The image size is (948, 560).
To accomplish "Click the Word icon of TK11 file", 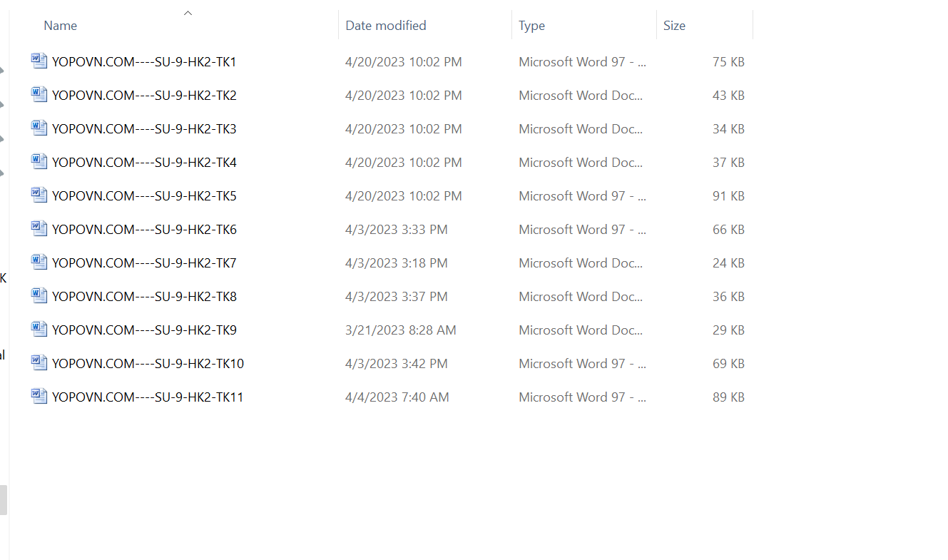I will pyautogui.click(x=39, y=397).
